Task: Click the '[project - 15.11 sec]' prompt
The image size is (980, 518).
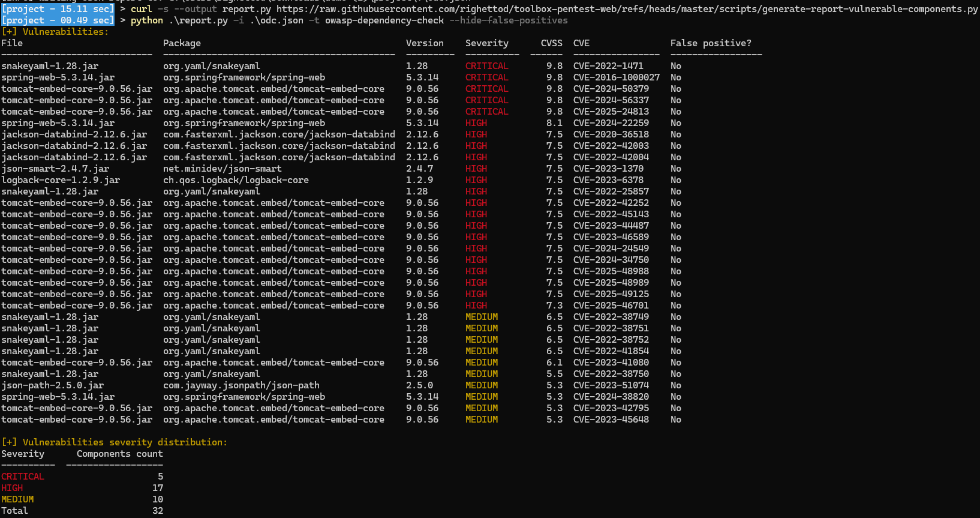Action: click(x=58, y=9)
